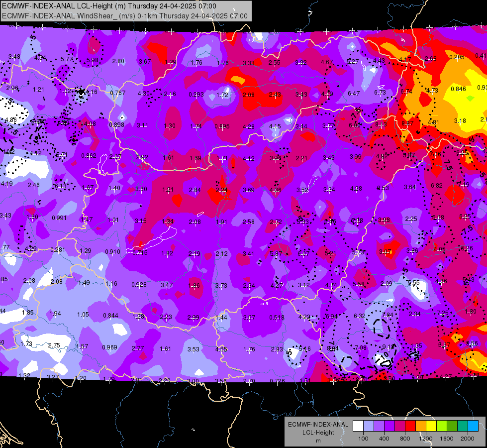Click the 3.60 wind shear value
Viewport: 487px width, 448px height.
point(141,189)
